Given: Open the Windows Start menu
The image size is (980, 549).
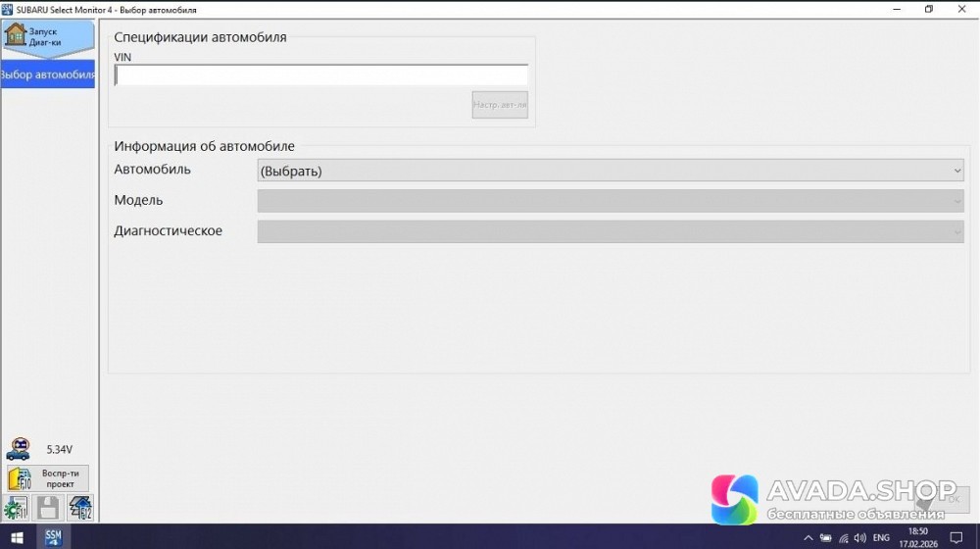Looking at the screenshot, I should pyautogui.click(x=17, y=537).
